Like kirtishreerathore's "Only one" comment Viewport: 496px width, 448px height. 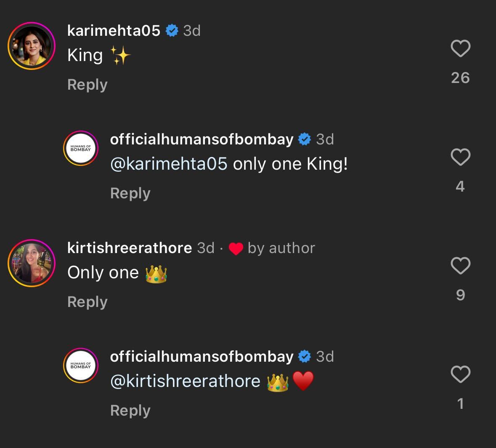click(460, 266)
